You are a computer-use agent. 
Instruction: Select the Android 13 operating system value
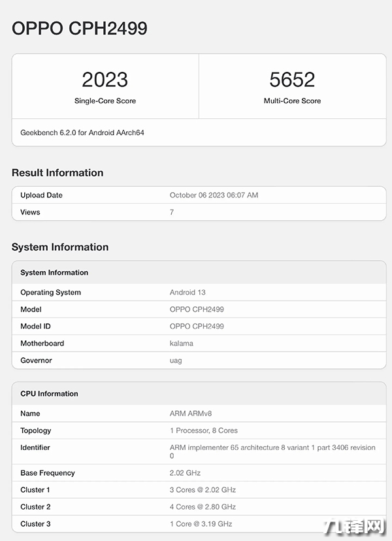pyautogui.click(x=188, y=292)
